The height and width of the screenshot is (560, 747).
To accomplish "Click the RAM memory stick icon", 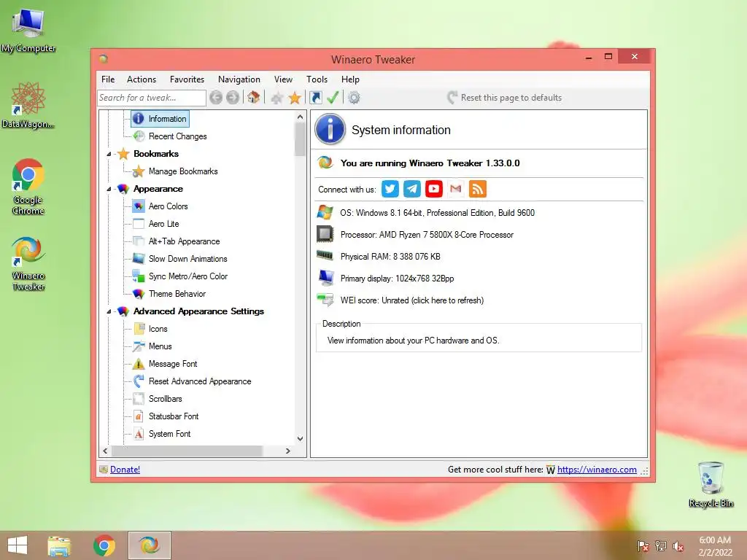I will [325, 256].
